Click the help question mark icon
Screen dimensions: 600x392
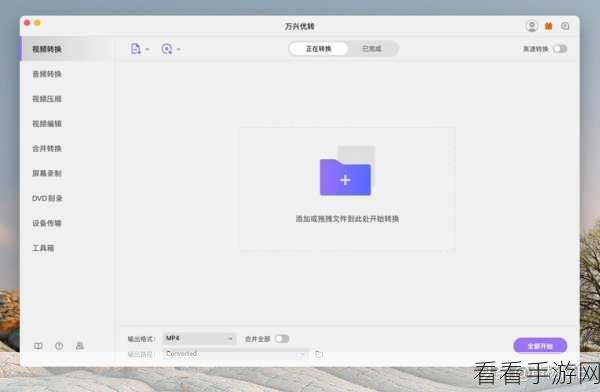click(59, 346)
